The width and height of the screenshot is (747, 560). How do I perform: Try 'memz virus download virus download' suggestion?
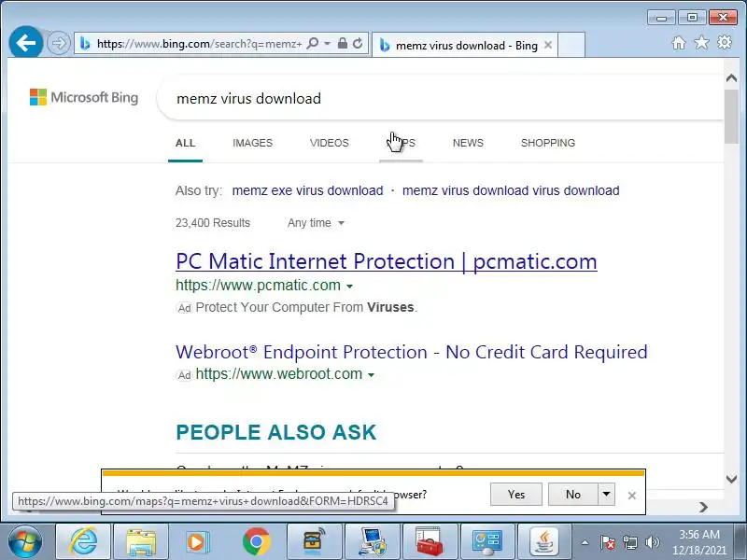tap(511, 190)
